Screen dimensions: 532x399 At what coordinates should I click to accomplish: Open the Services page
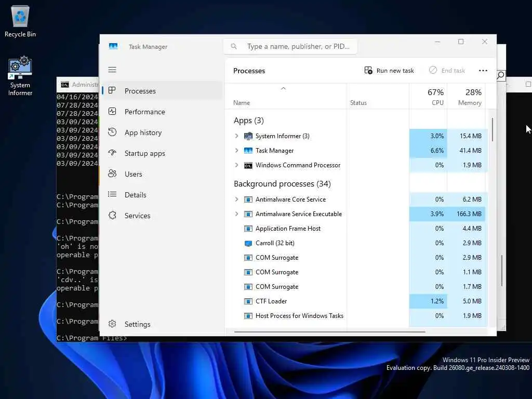click(163, 216)
